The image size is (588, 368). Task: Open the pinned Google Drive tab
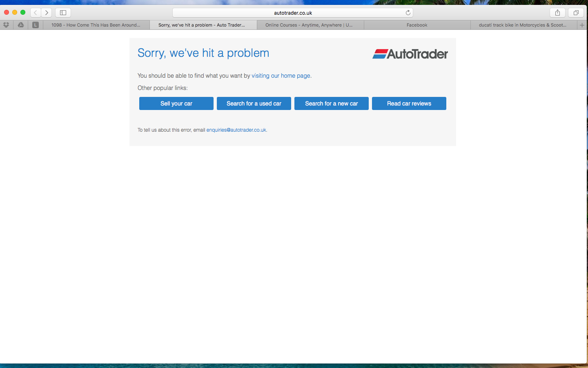[21, 25]
